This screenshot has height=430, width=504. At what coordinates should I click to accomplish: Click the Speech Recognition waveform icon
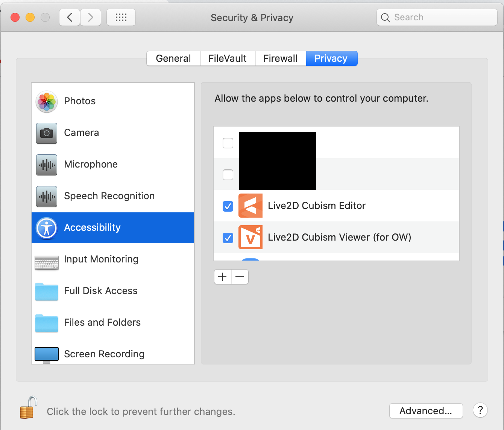point(47,197)
